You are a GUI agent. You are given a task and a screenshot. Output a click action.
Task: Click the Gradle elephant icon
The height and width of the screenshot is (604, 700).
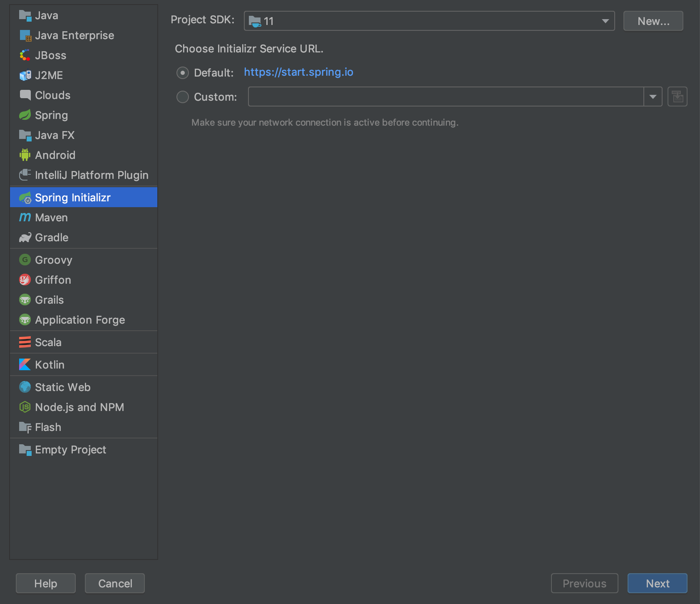click(25, 238)
